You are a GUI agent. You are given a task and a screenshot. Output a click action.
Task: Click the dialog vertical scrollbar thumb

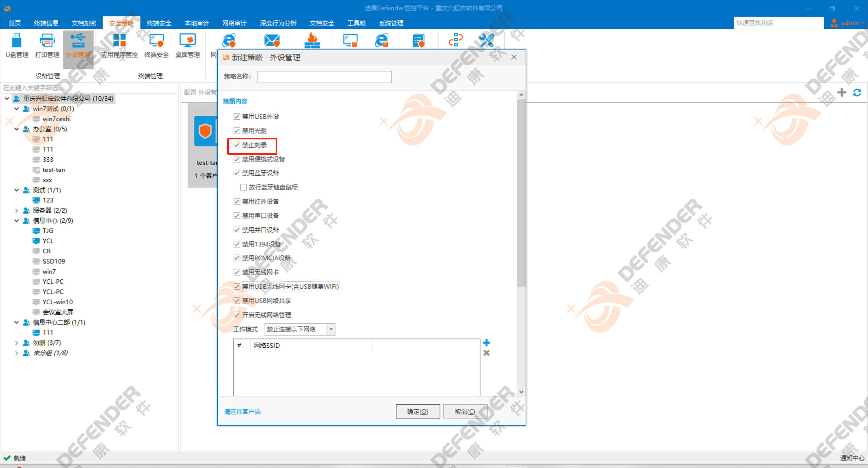point(521,193)
